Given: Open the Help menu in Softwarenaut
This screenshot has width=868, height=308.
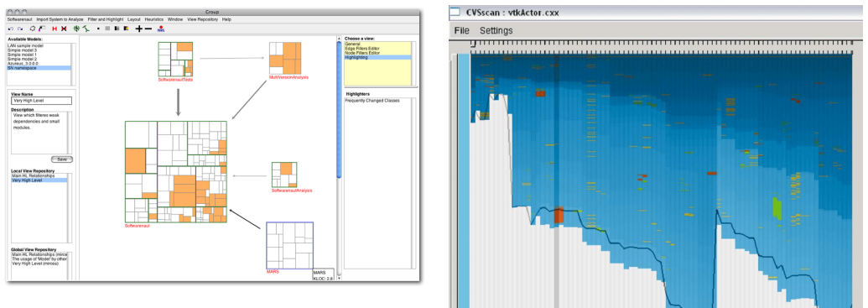Looking at the screenshot, I should point(226,19).
